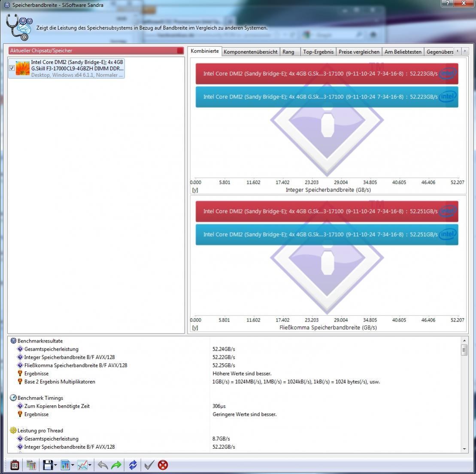Click the blue 52.223GB/s integer bandwidth bar
476x474 pixels.
327,97
